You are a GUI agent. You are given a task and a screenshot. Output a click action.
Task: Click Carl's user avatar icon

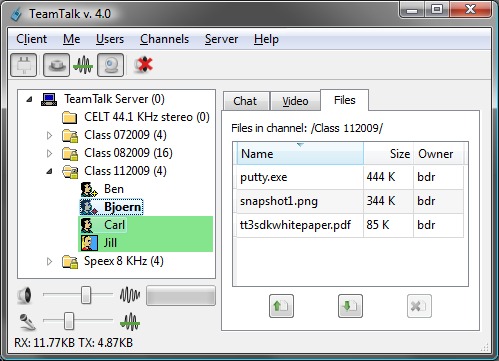(87, 225)
